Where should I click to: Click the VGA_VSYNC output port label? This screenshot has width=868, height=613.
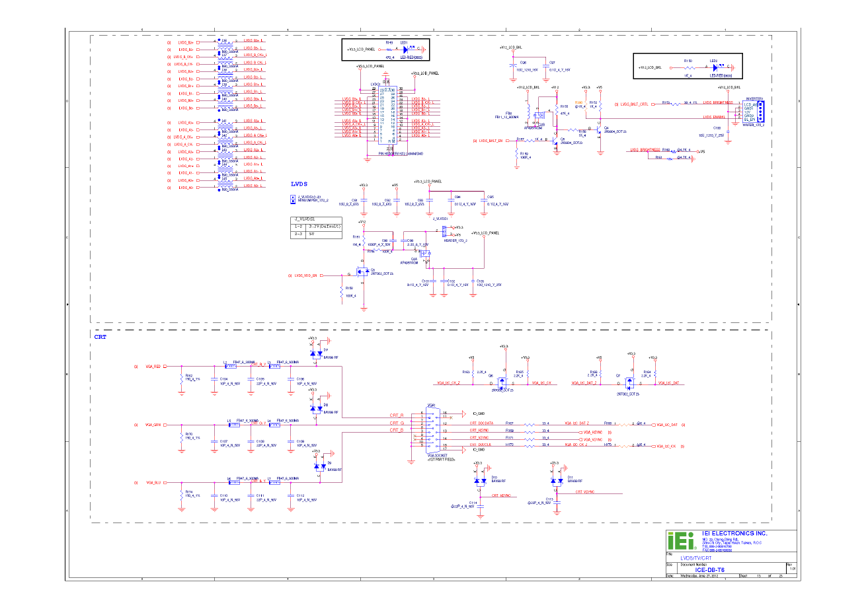click(593, 440)
